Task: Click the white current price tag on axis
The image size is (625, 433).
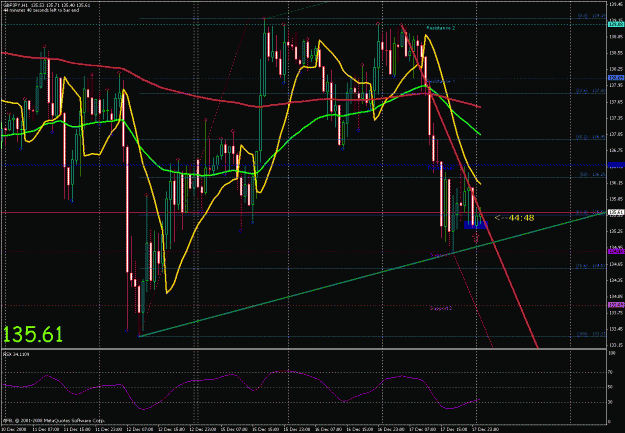Action: (616, 213)
